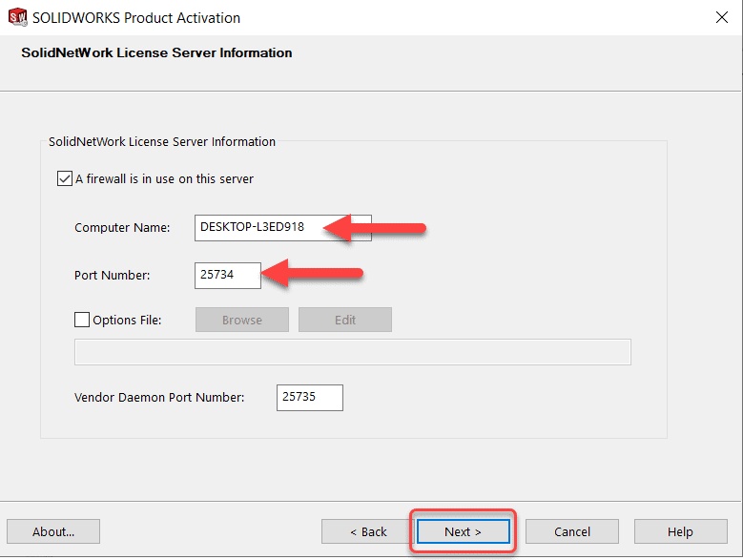The height and width of the screenshot is (560, 743).
Task: Click the "Options File:" label text
Action: pyautogui.click(x=127, y=320)
